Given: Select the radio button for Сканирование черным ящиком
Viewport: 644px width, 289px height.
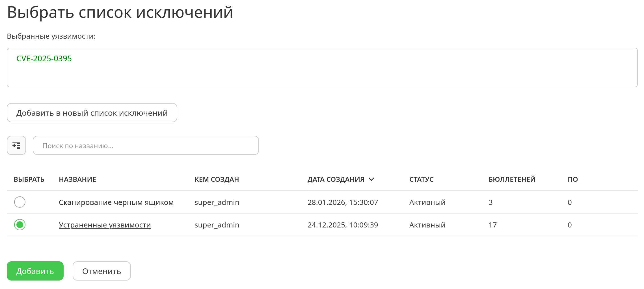Looking at the screenshot, I should [x=20, y=202].
